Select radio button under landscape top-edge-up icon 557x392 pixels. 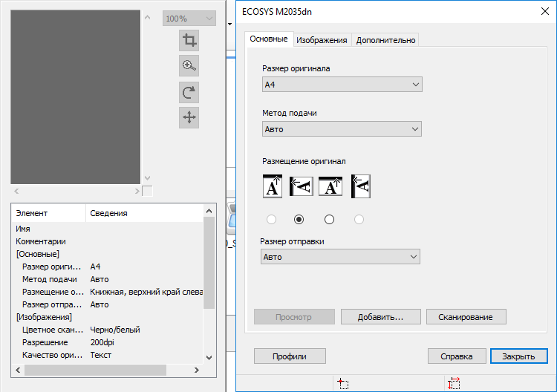point(330,219)
